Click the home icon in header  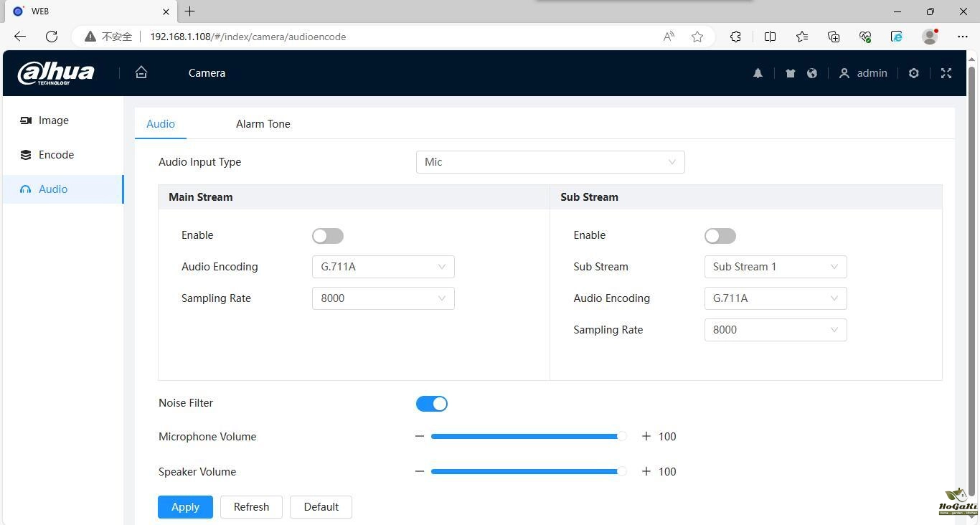[141, 72]
